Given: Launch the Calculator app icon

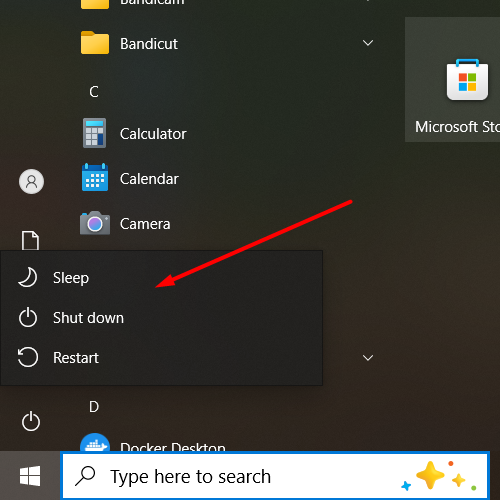Looking at the screenshot, I should (x=94, y=133).
